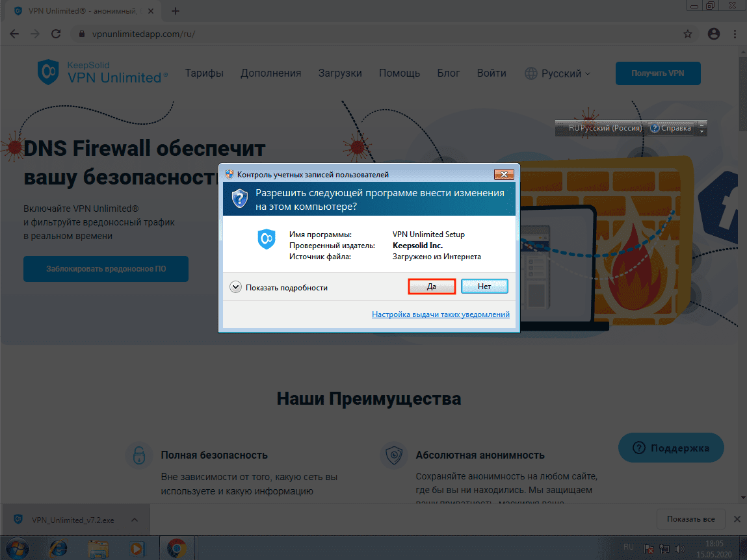
Task: Click Chrome icon in the taskbar
Action: point(176,548)
